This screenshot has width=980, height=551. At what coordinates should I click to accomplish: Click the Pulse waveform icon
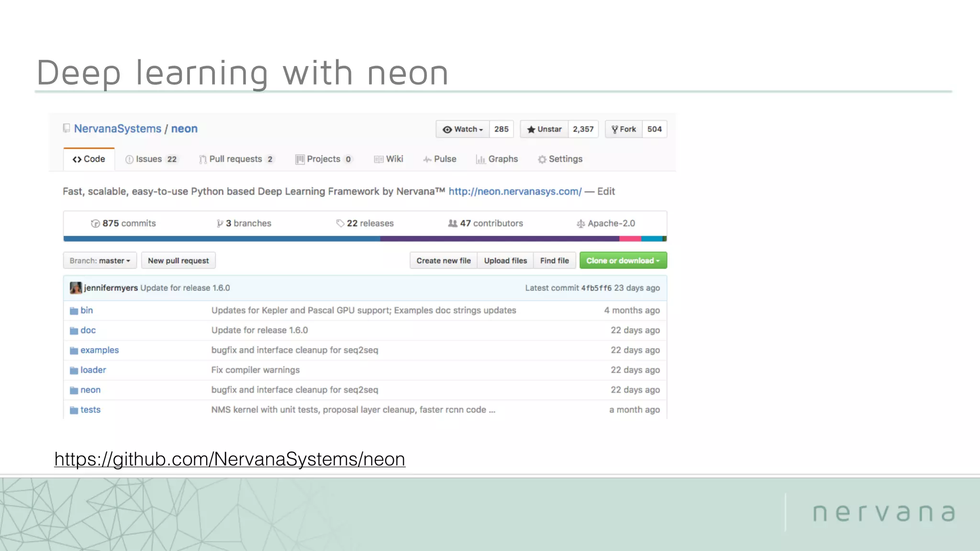427,159
